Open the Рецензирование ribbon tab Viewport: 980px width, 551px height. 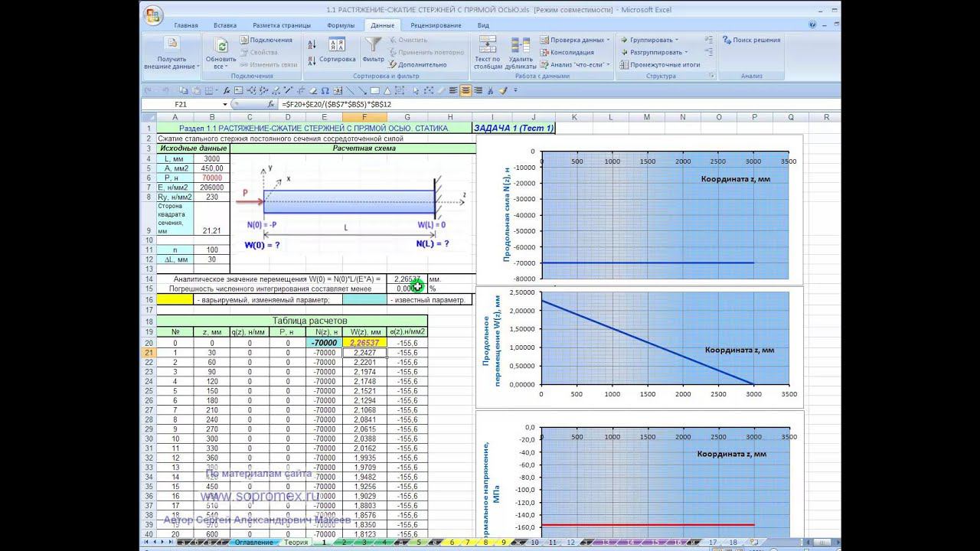436,24
